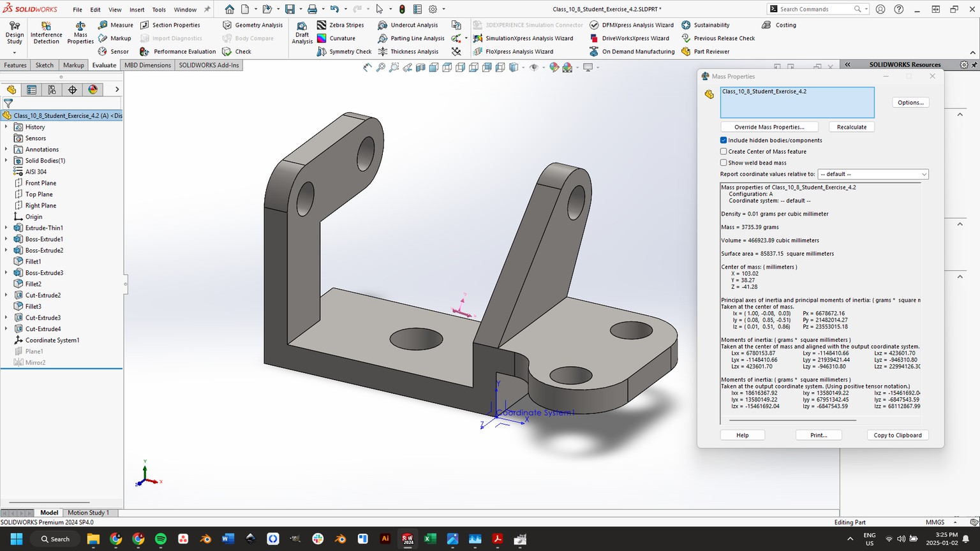This screenshot has height=551, width=980.
Task: Run the Check tool
Action: (x=237, y=52)
